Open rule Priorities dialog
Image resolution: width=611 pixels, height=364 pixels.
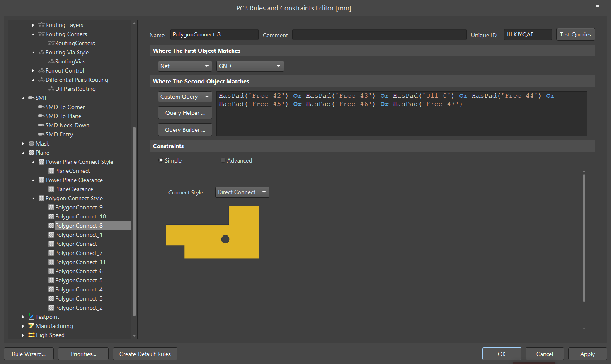[x=83, y=354]
